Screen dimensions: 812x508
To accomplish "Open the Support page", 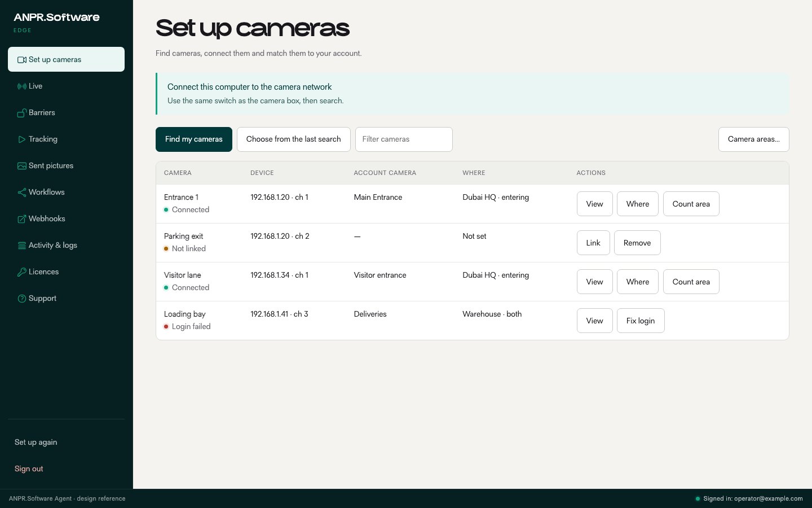I will click(66, 298).
